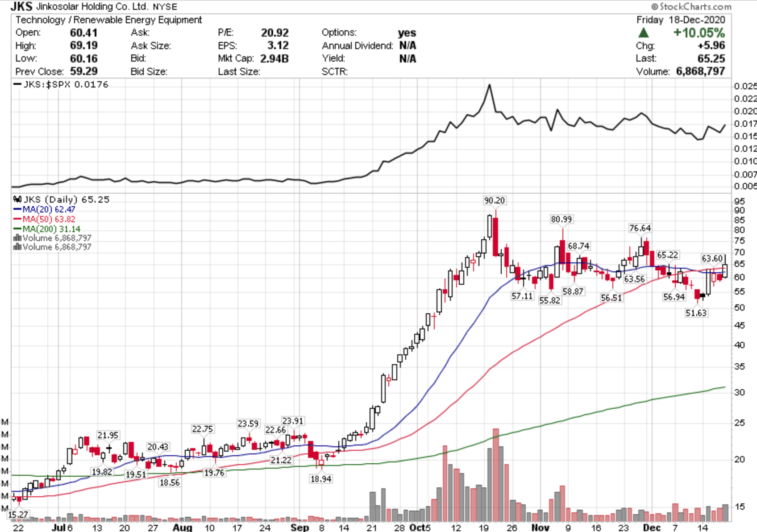Click the Nov month label on the date axis
Viewport: 757px width, 532px height.
(540, 528)
